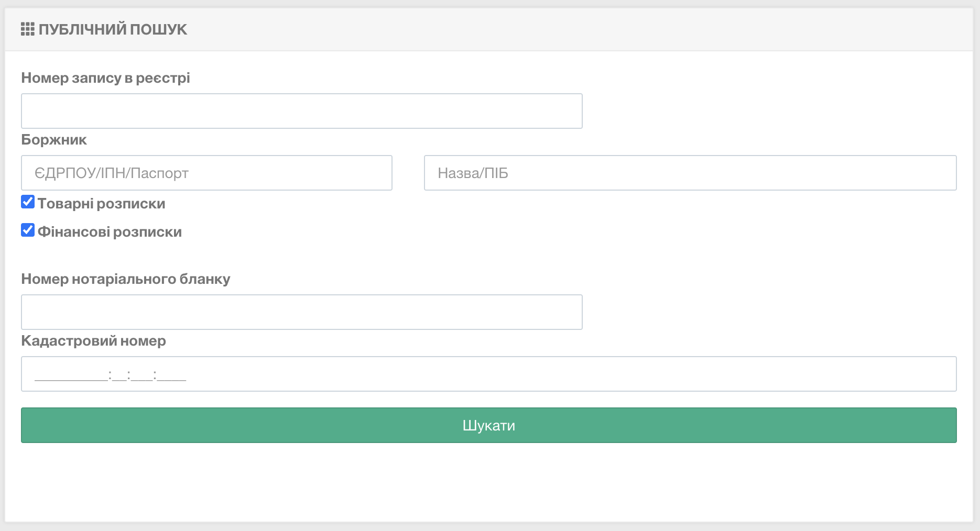The image size is (980, 531).
Task: Click the ПУБЛІЧНИЙ ПОШУК heading text
Action: pyautogui.click(x=113, y=29)
